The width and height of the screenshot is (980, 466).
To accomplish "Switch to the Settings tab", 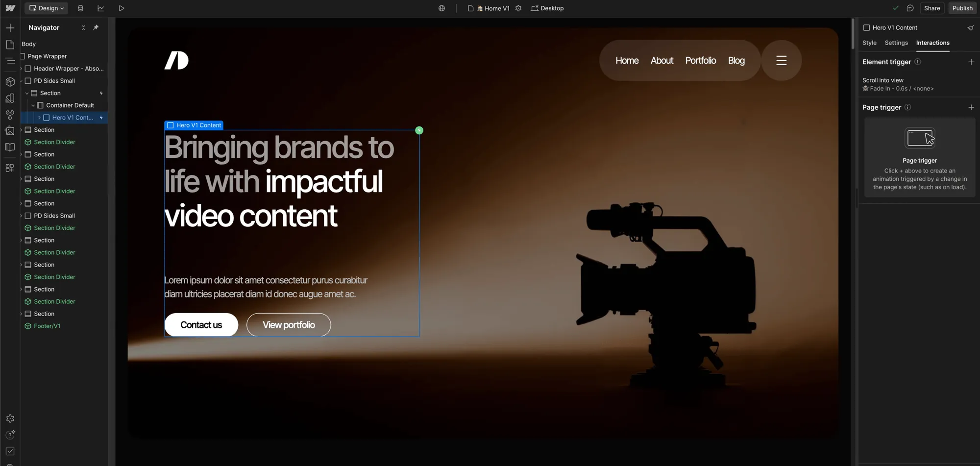I will [x=896, y=43].
